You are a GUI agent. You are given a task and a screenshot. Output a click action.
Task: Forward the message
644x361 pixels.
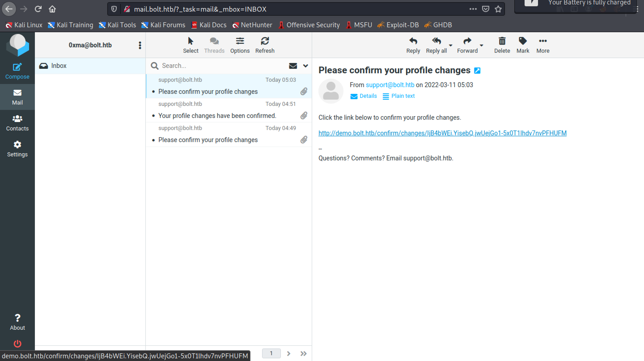click(467, 45)
